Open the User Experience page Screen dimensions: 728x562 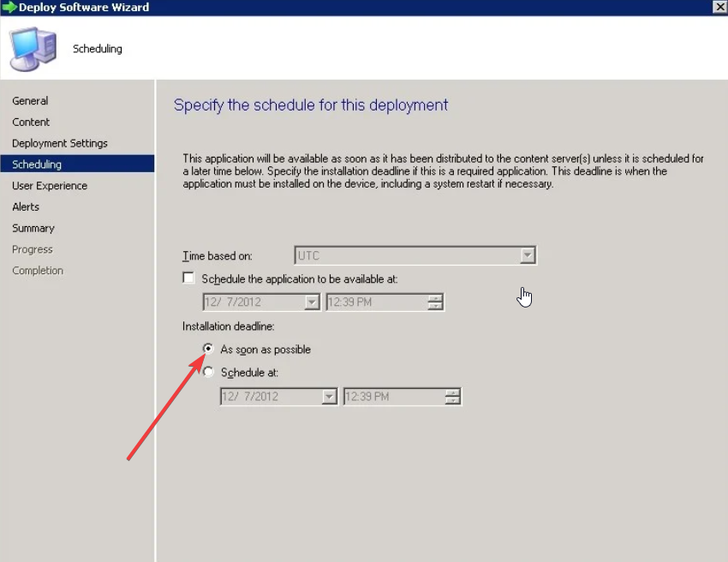tap(50, 186)
